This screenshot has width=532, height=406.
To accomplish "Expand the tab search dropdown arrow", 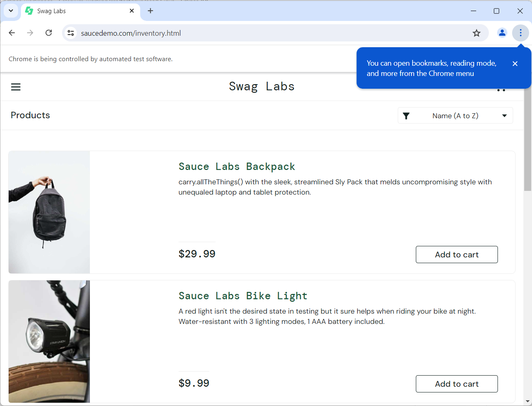I will 11,11.
